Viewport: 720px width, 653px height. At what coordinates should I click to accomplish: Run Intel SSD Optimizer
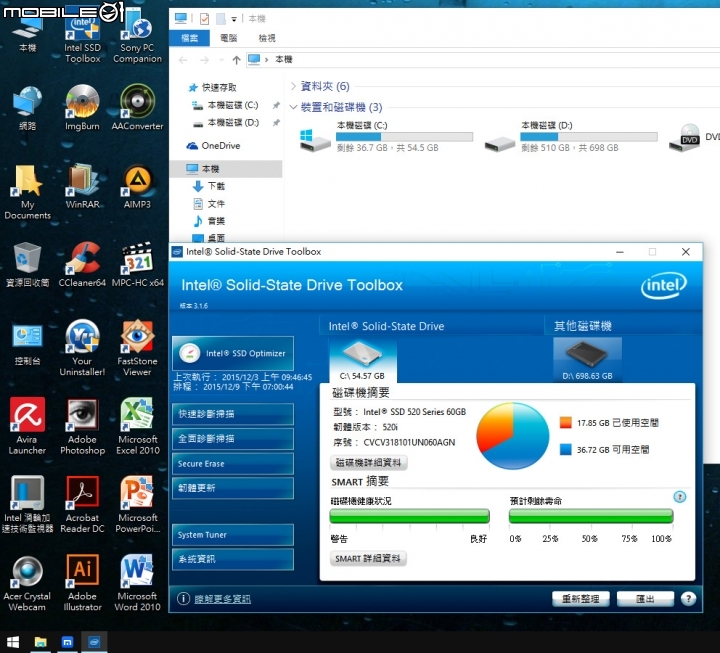233,353
